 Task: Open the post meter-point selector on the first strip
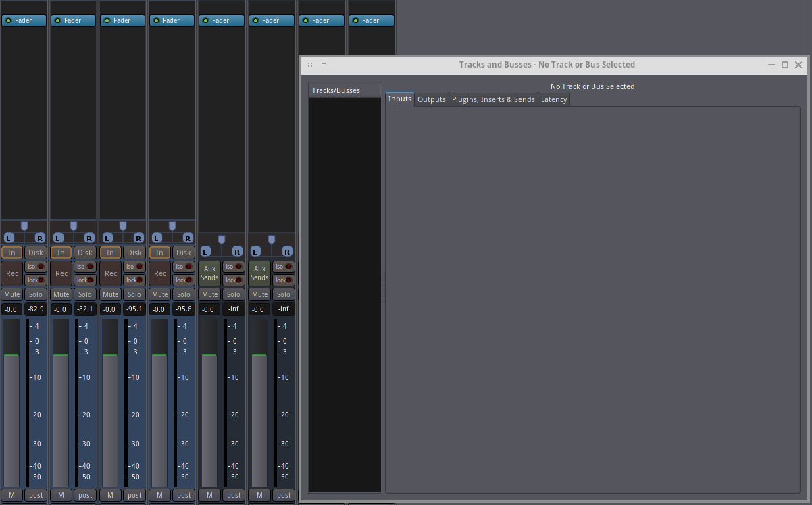[36, 495]
